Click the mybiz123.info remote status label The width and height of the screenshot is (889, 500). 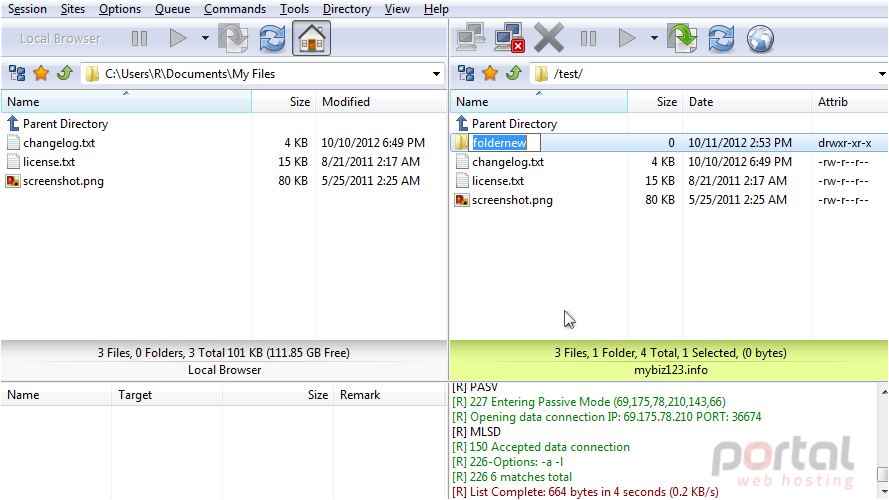coord(670,370)
